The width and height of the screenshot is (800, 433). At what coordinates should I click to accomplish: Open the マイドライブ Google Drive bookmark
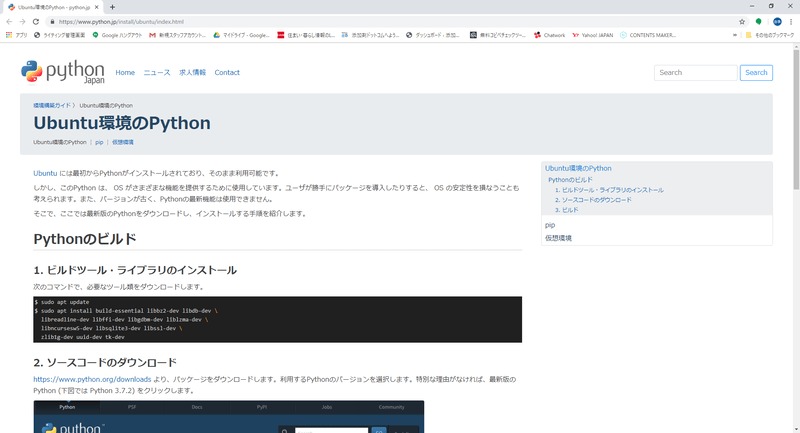241,35
